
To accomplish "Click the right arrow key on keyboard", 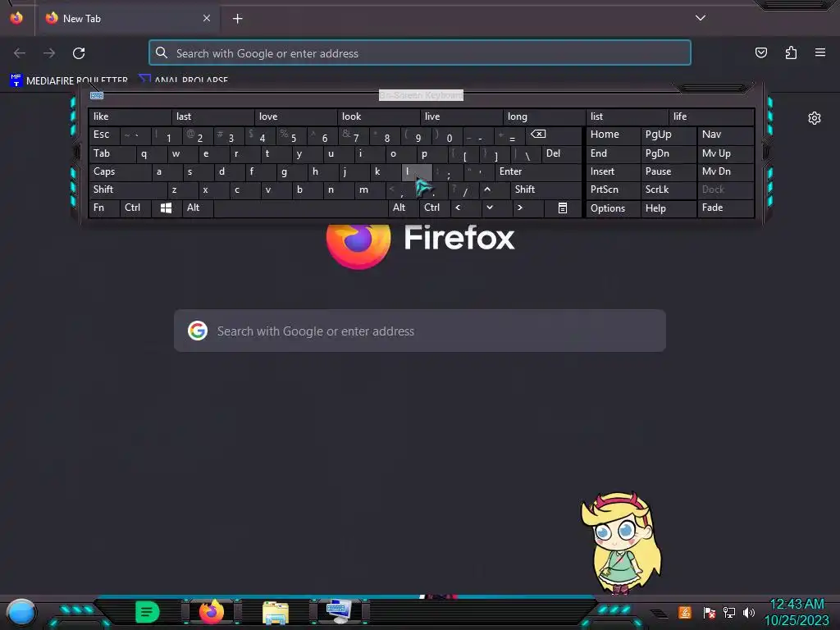I will [519, 208].
